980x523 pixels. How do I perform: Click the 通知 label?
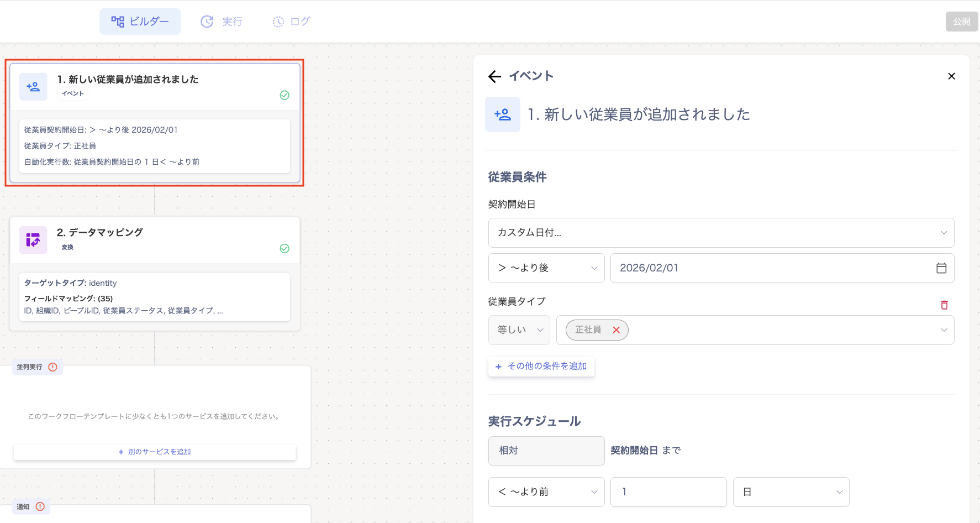click(x=23, y=506)
